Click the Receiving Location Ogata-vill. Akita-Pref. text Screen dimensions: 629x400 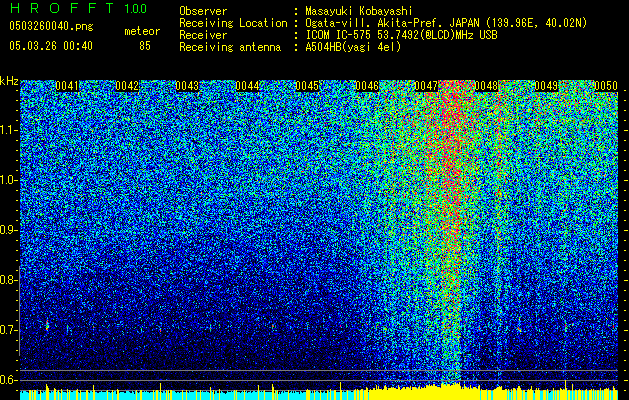[x=446, y=23]
